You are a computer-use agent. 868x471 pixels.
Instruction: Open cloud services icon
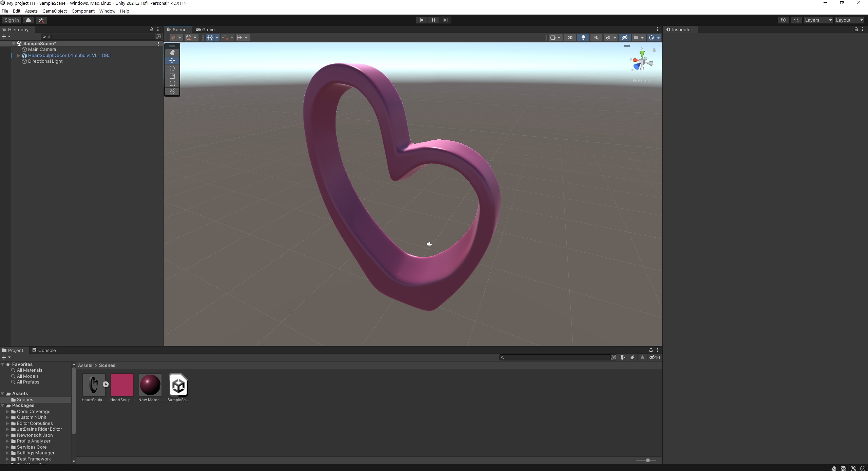click(29, 20)
